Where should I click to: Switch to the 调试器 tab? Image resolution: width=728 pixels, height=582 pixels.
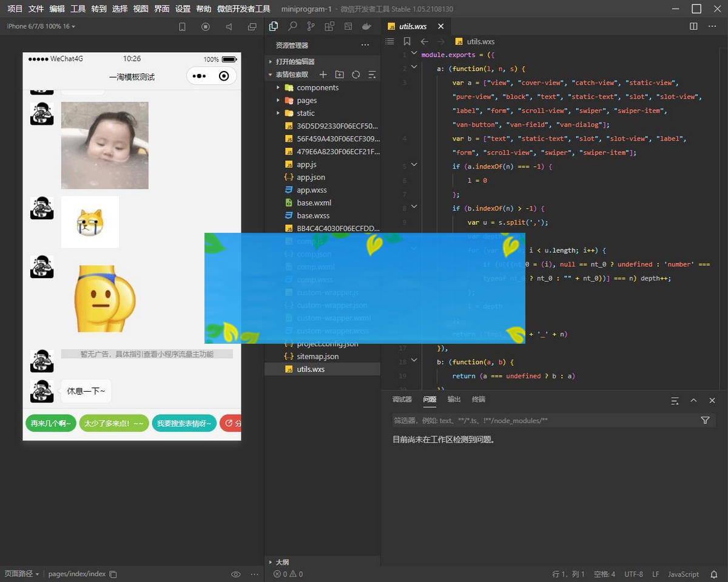402,400
